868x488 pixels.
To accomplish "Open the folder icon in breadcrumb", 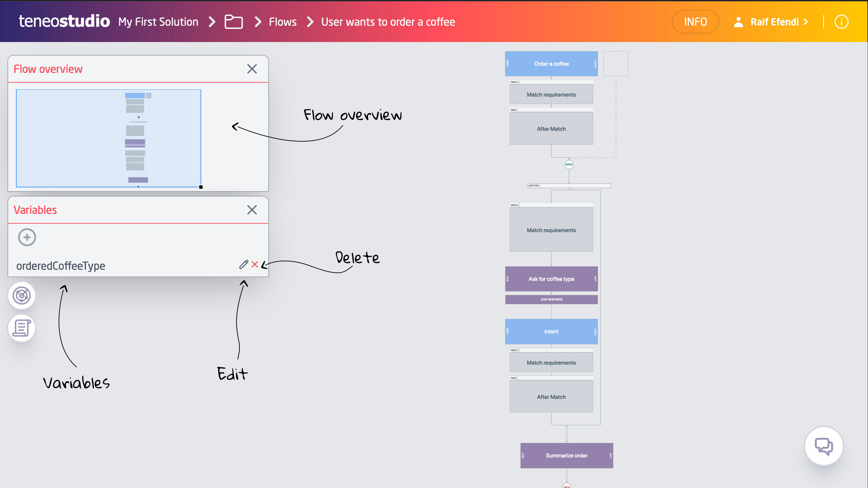I will (x=233, y=22).
